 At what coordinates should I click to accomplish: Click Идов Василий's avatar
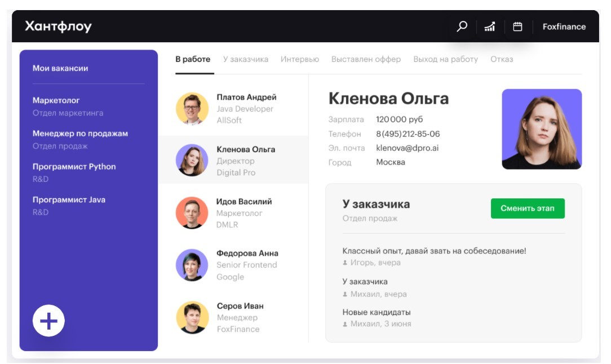[x=192, y=213]
